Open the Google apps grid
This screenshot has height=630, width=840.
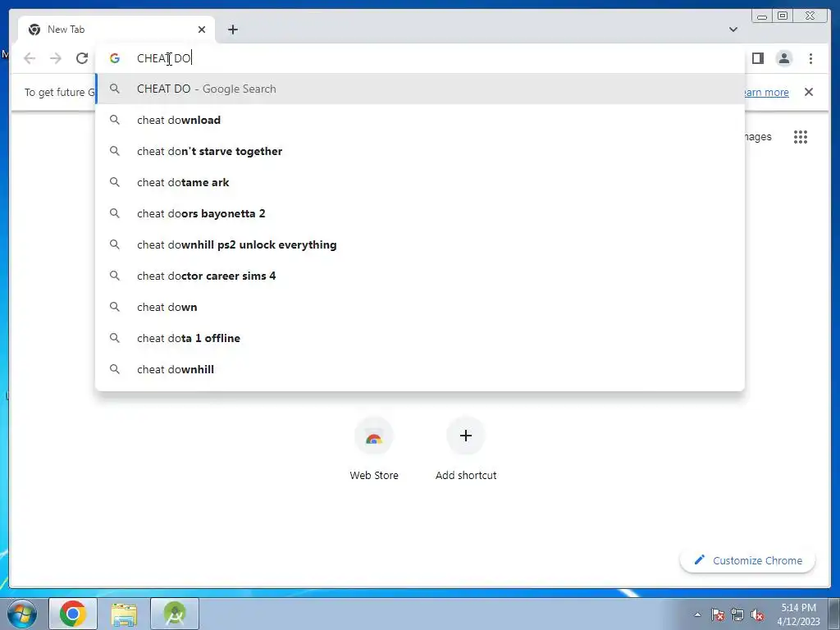801,137
